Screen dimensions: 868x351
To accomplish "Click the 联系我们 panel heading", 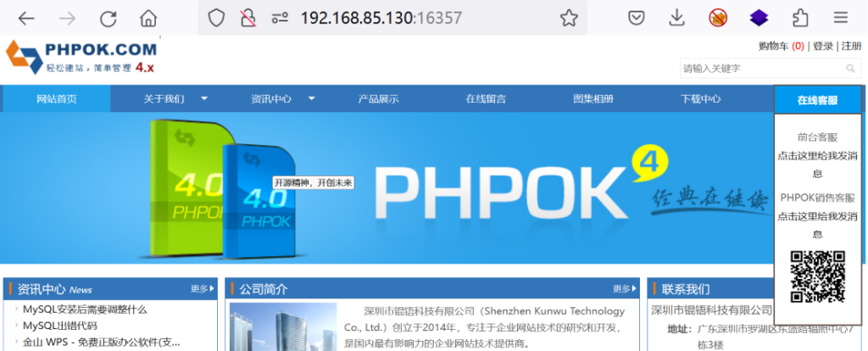I will [685, 289].
